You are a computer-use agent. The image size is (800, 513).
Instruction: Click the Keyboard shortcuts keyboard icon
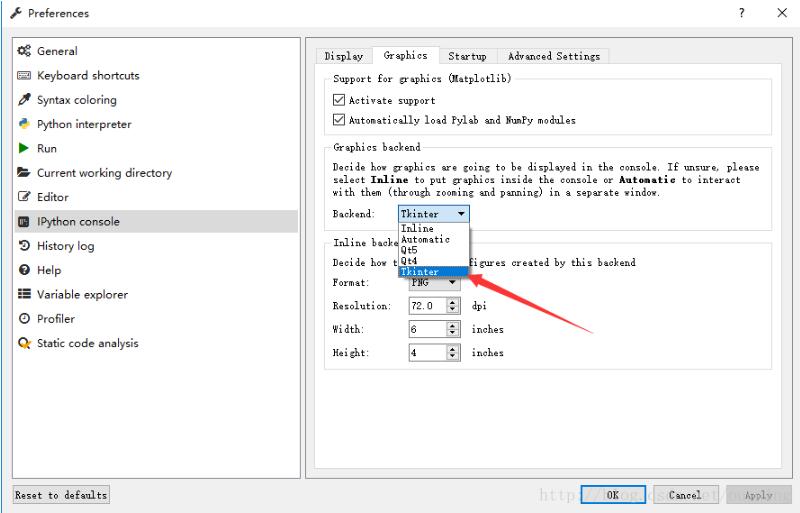24,76
